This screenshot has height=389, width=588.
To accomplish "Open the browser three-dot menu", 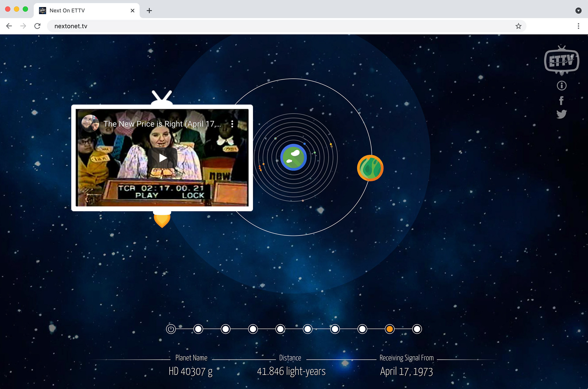I will [578, 26].
